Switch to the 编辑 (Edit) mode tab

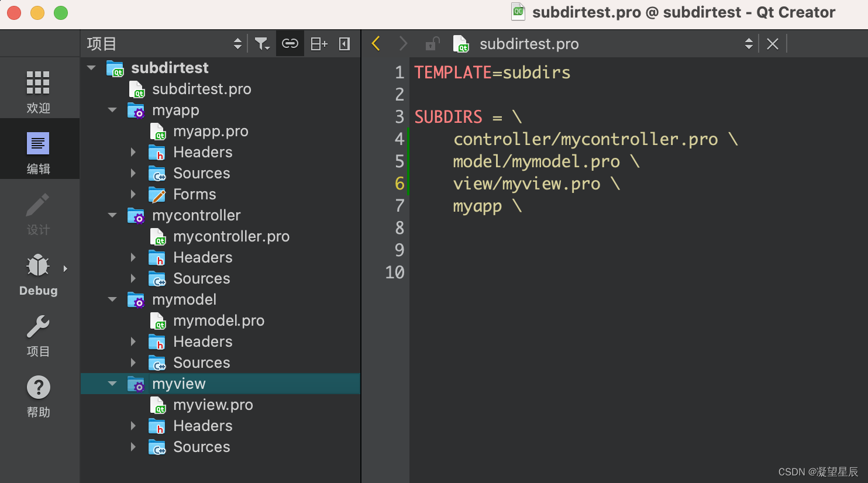click(37, 149)
